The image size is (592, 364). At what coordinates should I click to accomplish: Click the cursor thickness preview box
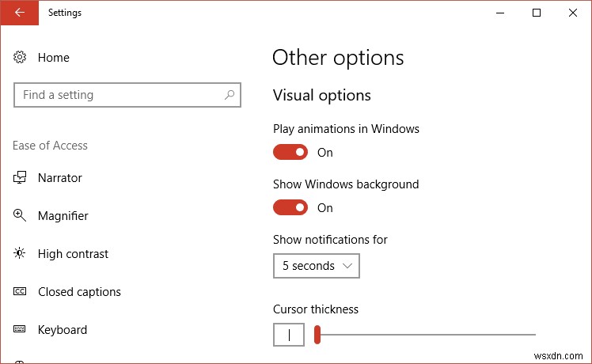pyautogui.click(x=289, y=335)
